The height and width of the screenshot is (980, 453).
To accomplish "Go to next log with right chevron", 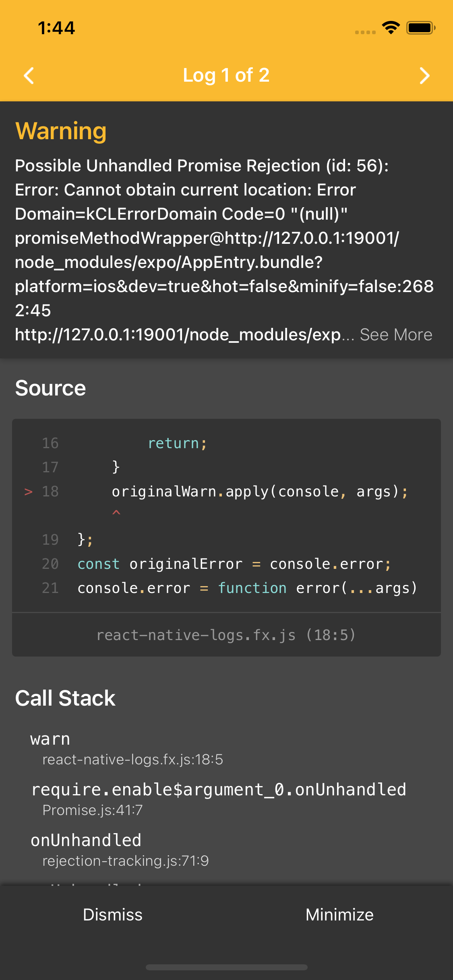I will point(424,76).
